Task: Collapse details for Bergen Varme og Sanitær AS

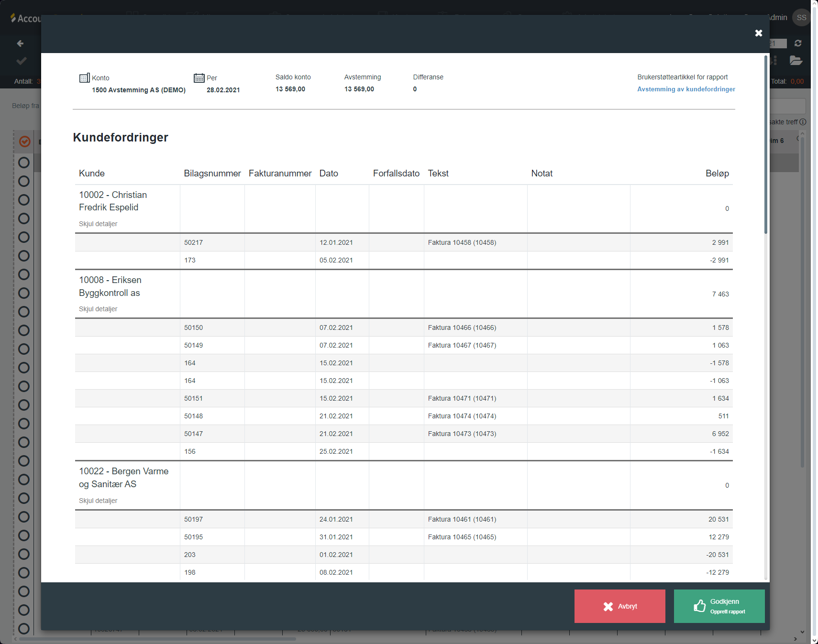Action: click(98, 501)
